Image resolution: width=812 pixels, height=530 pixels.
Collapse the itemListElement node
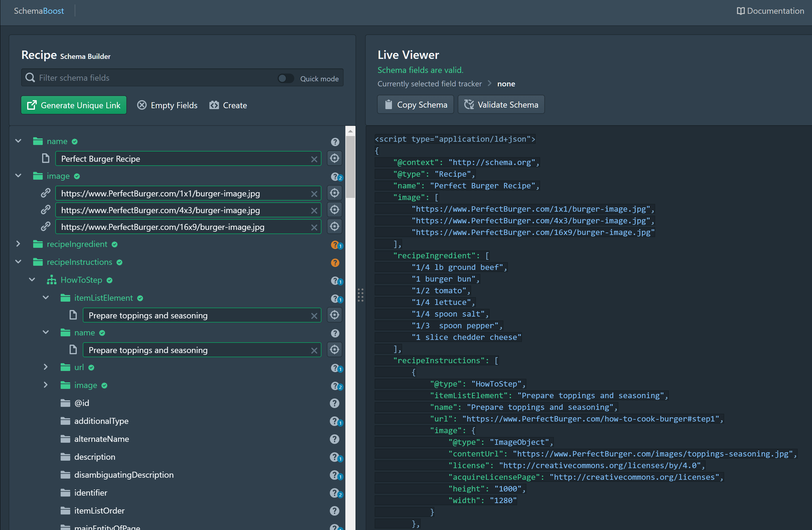coord(46,298)
